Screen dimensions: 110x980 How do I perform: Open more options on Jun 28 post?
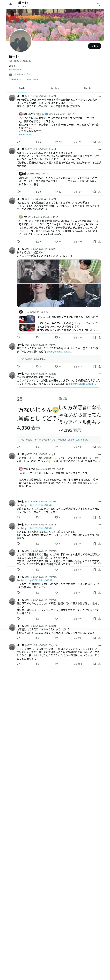click(x=99, y=249)
